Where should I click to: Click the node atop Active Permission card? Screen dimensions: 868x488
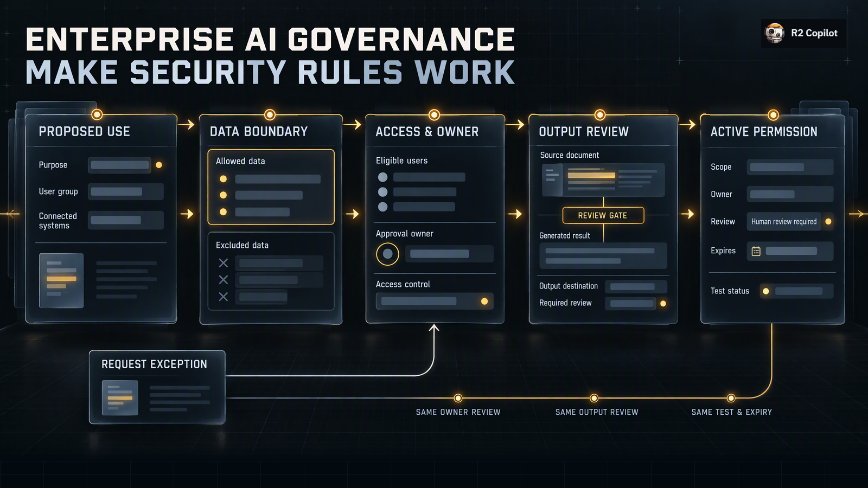774,115
